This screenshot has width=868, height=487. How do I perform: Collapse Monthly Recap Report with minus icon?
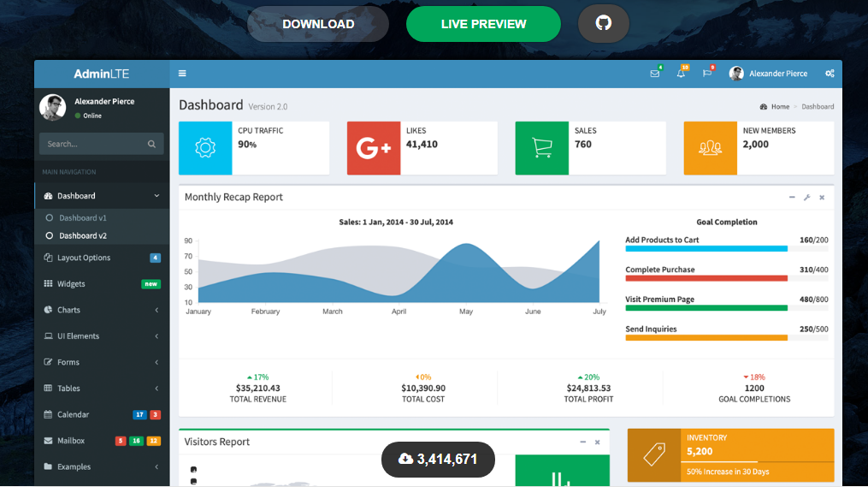tap(792, 197)
